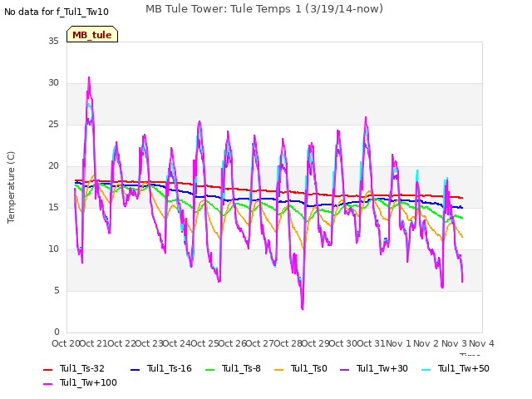Toggle Tul1_Ts-8 legend entry

click(233, 368)
